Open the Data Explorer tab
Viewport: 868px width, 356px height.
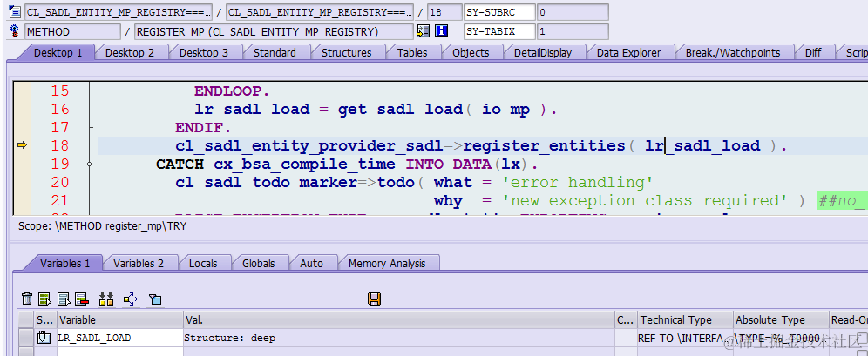[x=628, y=52]
